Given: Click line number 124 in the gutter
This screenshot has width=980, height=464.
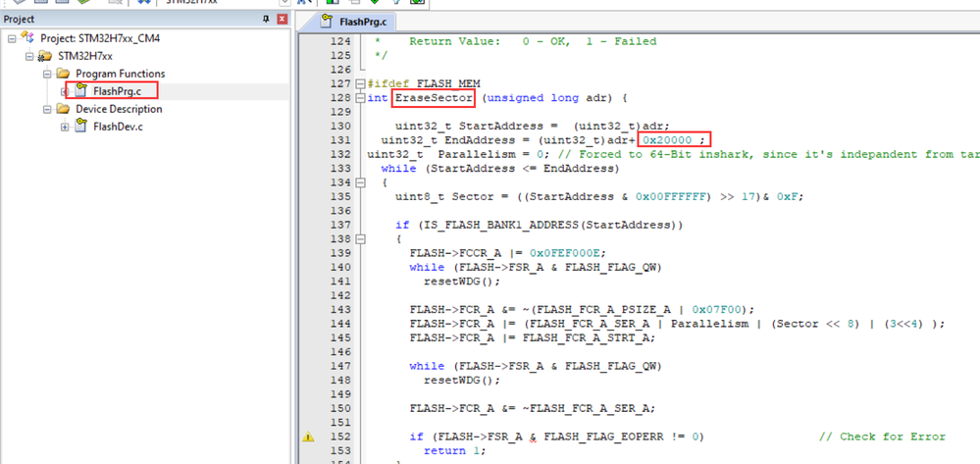Looking at the screenshot, I should (x=340, y=42).
